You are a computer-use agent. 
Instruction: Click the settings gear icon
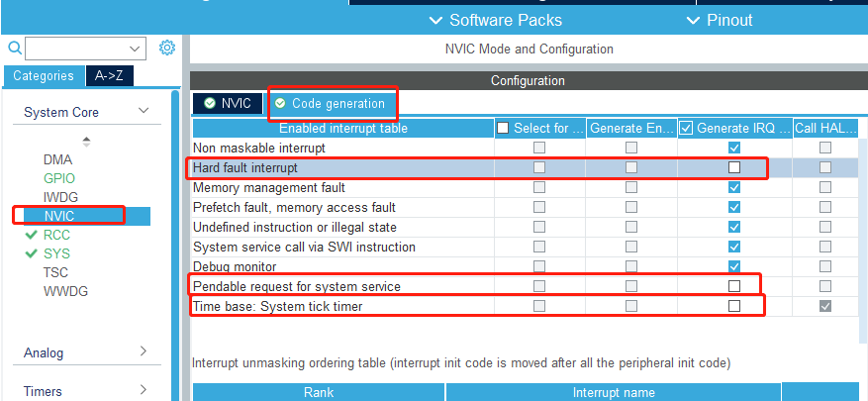click(167, 48)
